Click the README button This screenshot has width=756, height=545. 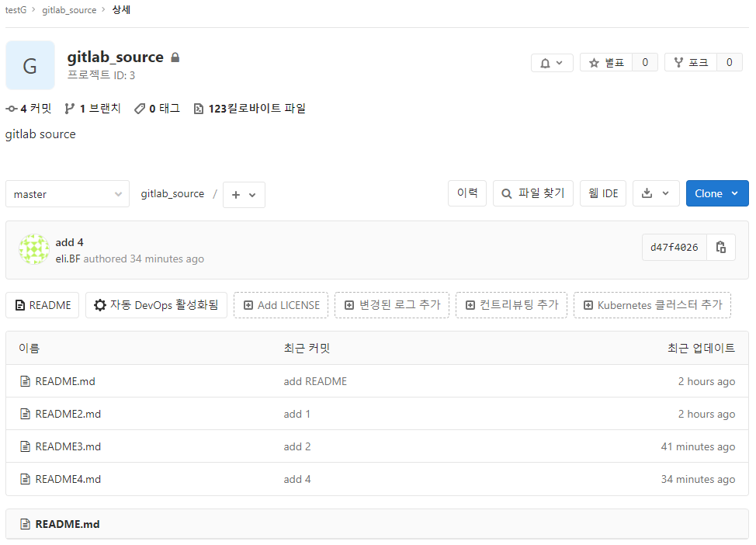coord(43,305)
